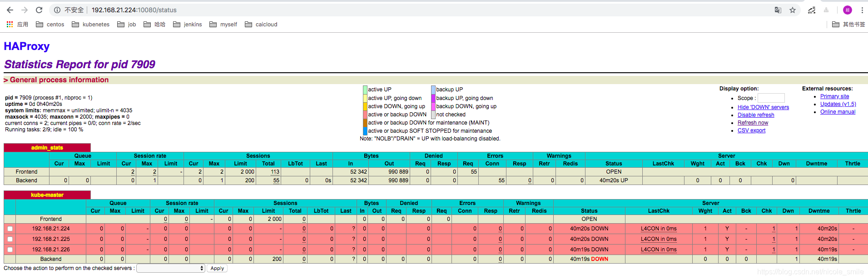Click the admin_stats Frontend OPEN status
Image resolution: width=868 pixels, height=280 pixels.
coord(614,172)
